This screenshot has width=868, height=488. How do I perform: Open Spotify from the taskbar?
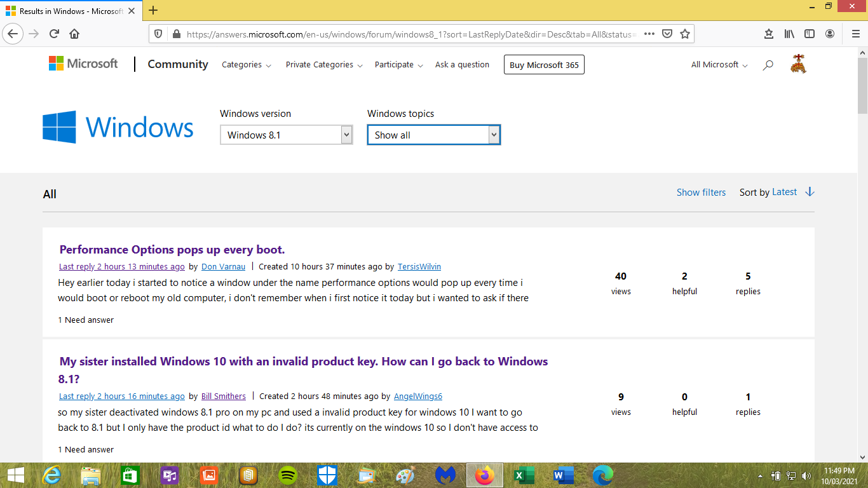point(288,475)
